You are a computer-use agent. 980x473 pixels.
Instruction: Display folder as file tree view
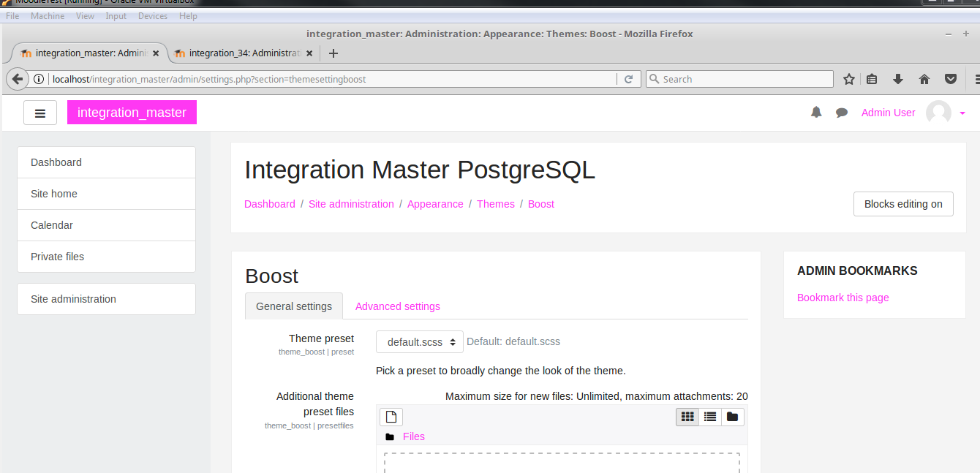pos(733,417)
